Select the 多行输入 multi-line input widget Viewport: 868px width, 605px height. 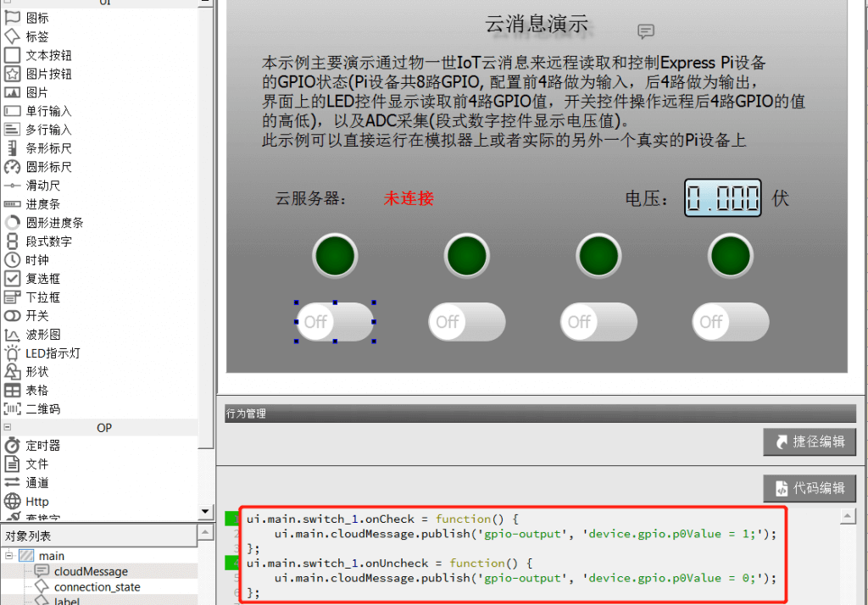37,130
